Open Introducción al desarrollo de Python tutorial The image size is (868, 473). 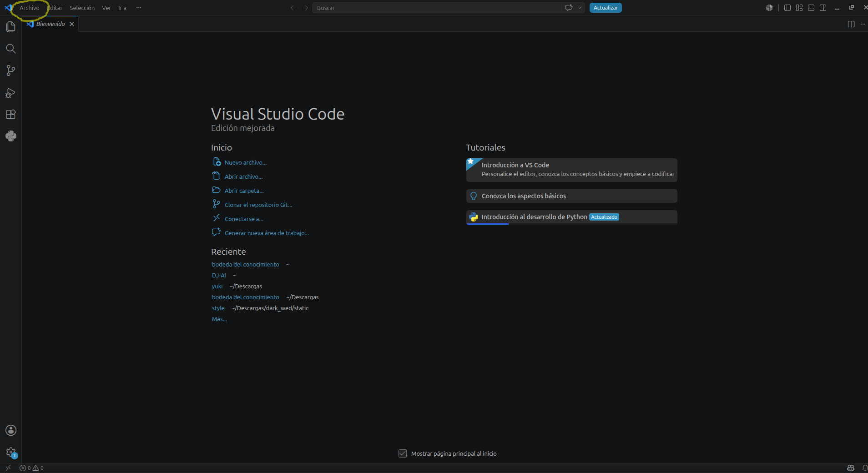coord(572,217)
